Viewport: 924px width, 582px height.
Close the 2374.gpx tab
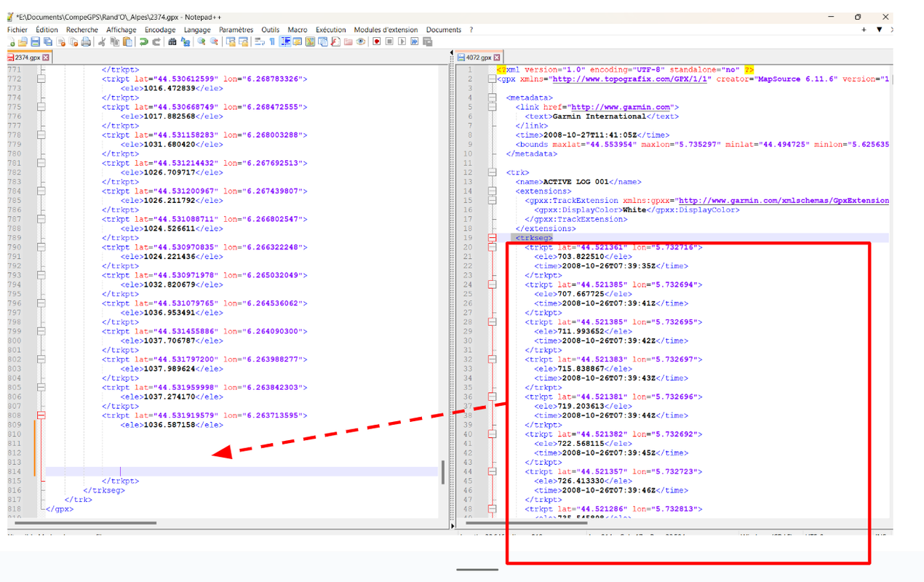pos(46,57)
